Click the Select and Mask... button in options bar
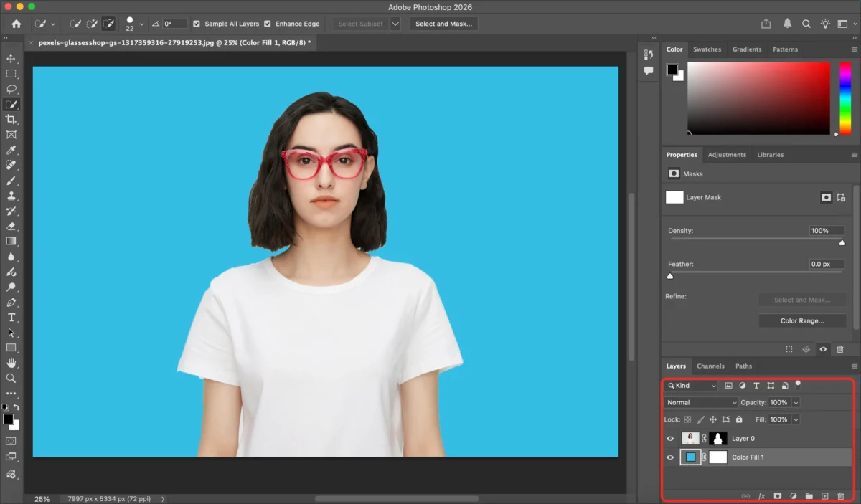861x504 pixels. pyautogui.click(x=443, y=24)
